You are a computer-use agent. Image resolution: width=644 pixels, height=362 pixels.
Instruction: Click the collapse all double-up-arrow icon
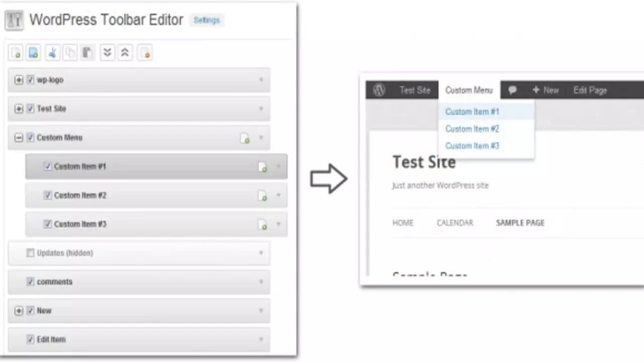coord(125,53)
